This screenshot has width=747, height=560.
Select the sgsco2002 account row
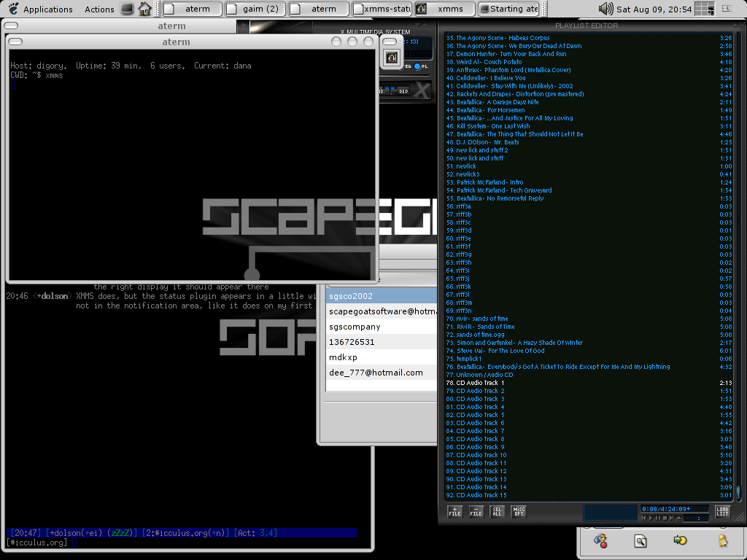point(382,296)
